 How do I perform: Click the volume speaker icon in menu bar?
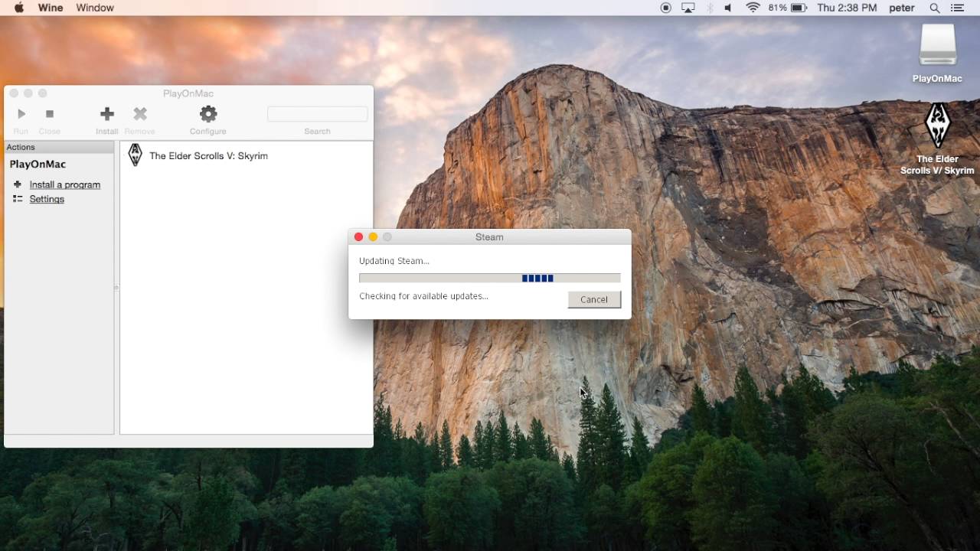(728, 8)
